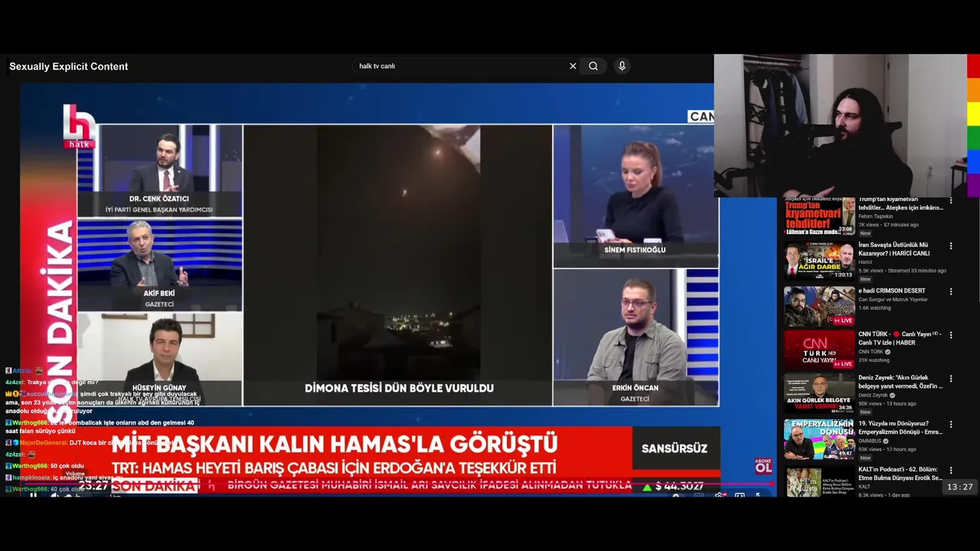Visit the OMNIBUS channel name

pos(870,441)
